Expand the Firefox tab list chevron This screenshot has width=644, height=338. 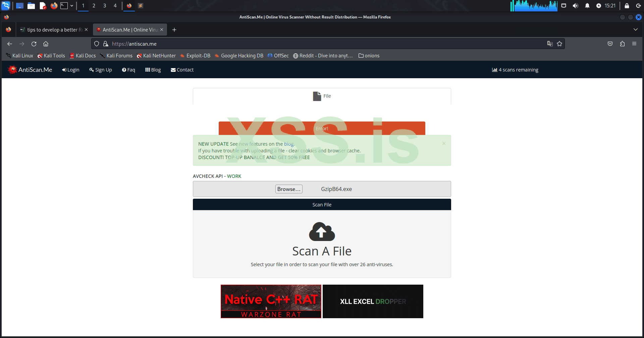click(636, 30)
